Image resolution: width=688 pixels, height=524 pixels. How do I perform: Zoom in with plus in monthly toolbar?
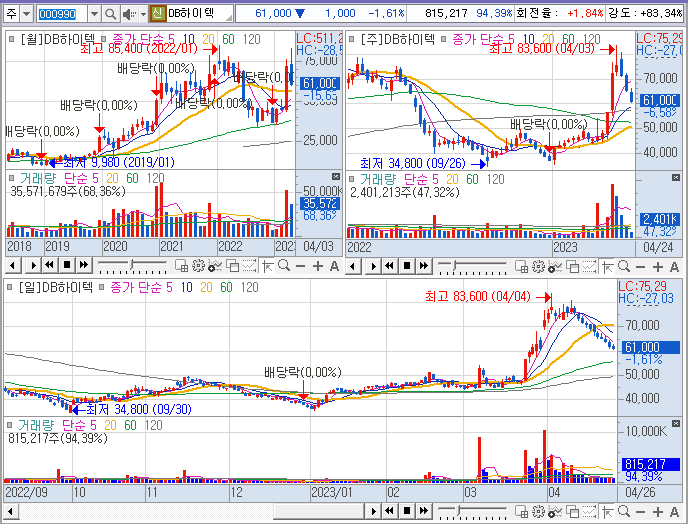coord(318,266)
